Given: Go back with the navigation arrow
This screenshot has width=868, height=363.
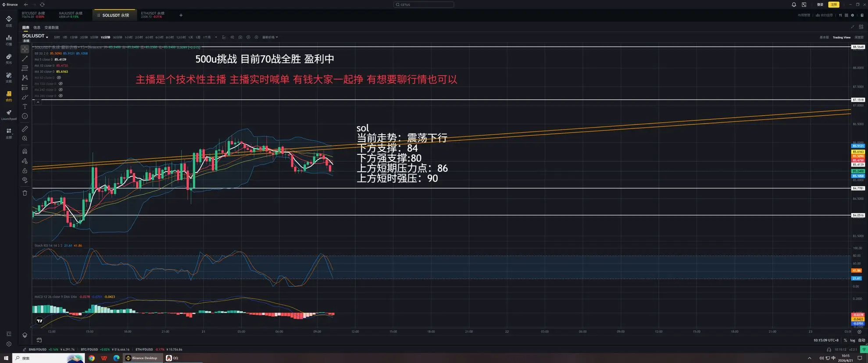Looking at the screenshot, I should click(26, 4).
